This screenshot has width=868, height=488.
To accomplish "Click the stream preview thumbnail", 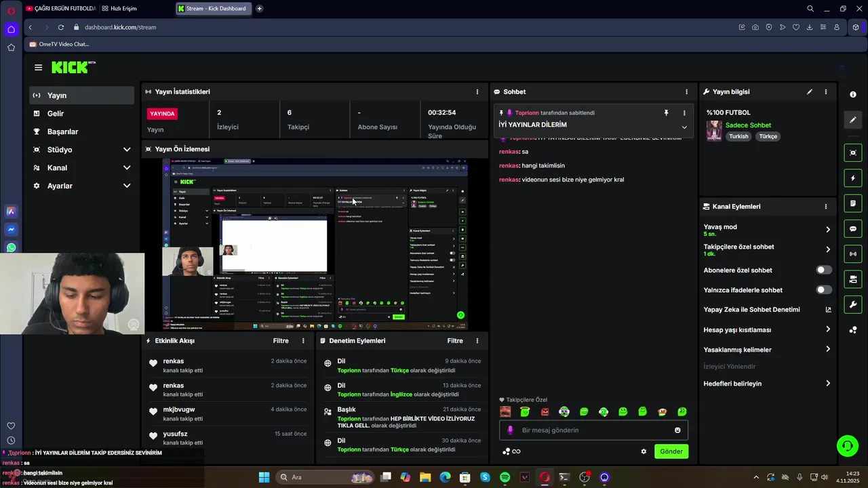I will [315, 244].
